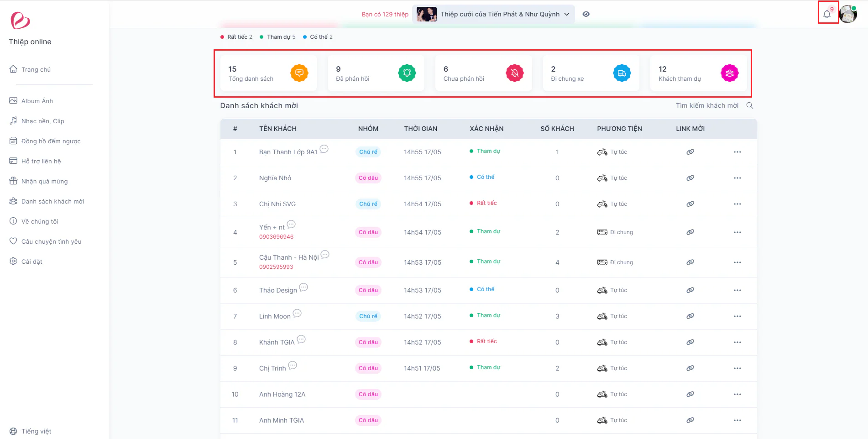Toggle the eye preview icon in header
868x439 pixels.
(586, 14)
